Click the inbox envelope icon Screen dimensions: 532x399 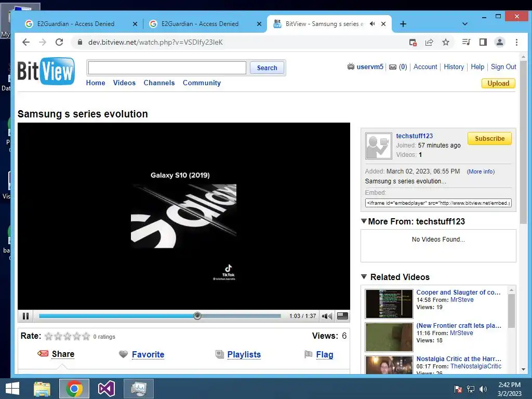click(393, 67)
